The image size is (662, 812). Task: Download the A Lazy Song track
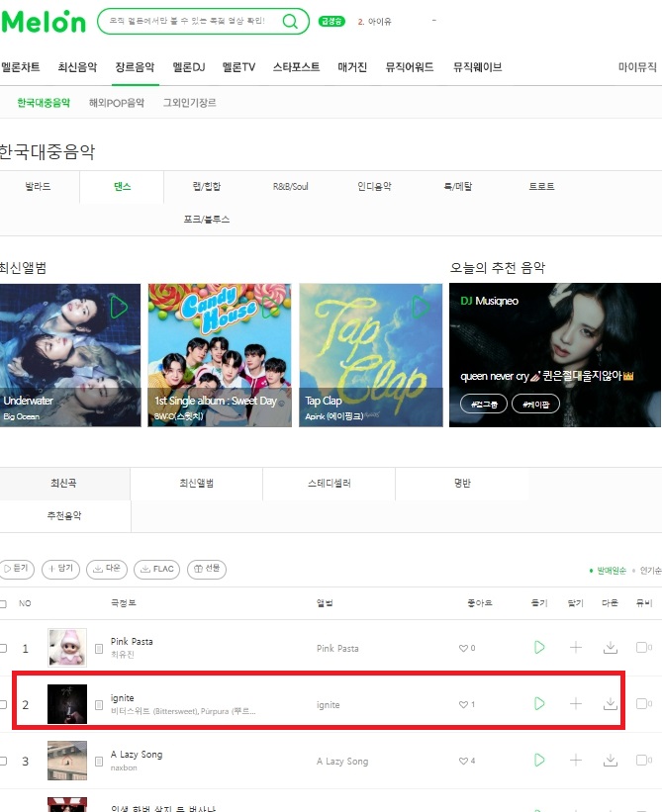611,761
